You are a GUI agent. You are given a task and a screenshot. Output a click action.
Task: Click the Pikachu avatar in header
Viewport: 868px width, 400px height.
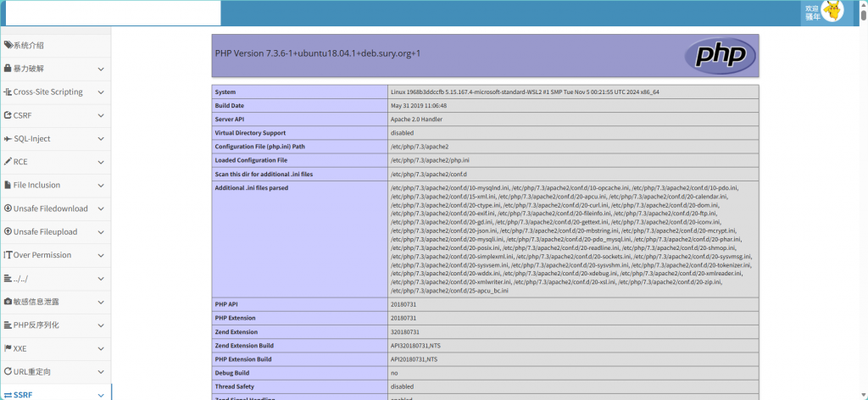[835, 11]
